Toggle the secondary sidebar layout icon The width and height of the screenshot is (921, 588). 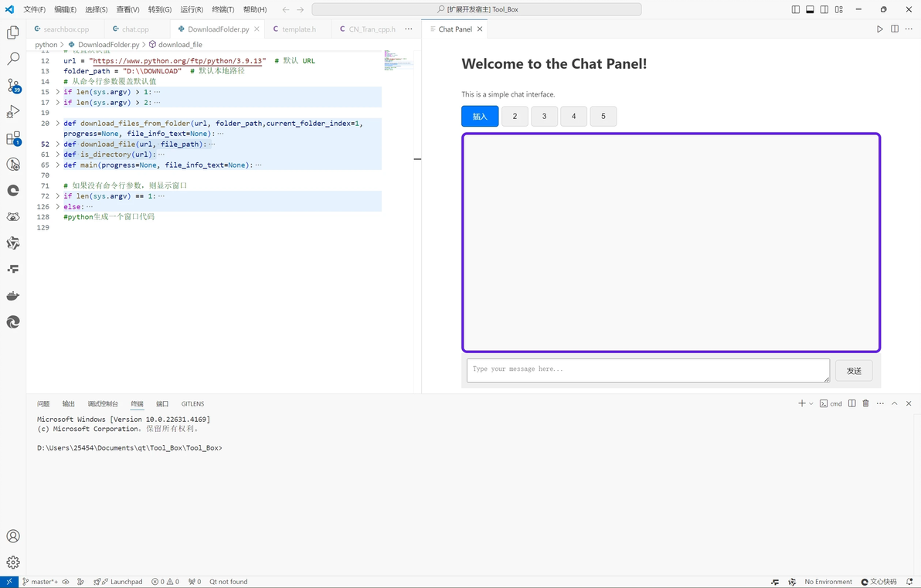coord(824,9)
